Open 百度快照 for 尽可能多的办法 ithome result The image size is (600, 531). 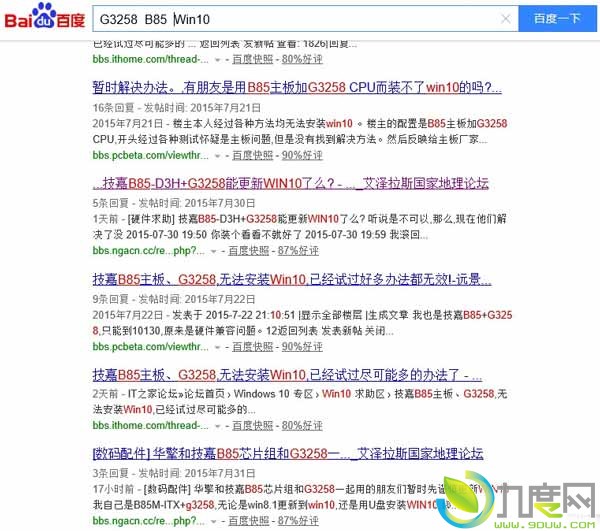tap(253, 425)
